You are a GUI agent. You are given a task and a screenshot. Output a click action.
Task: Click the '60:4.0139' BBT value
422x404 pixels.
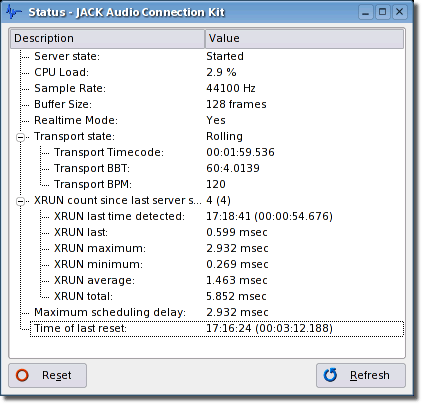click(233, 168)
